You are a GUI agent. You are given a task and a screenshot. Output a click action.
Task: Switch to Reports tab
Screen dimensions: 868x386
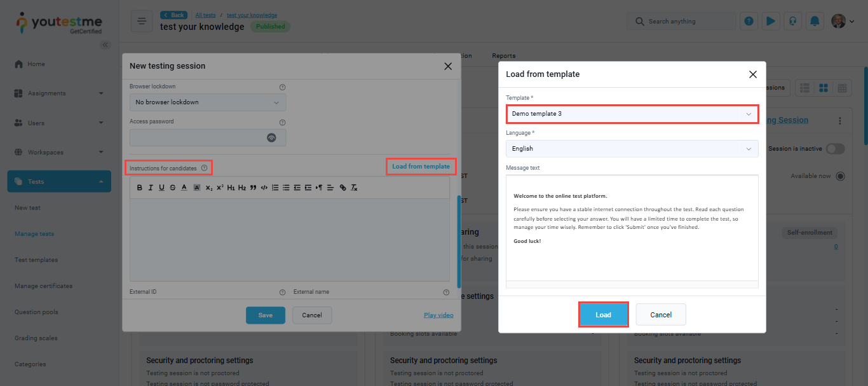click(x=503, y=56)
